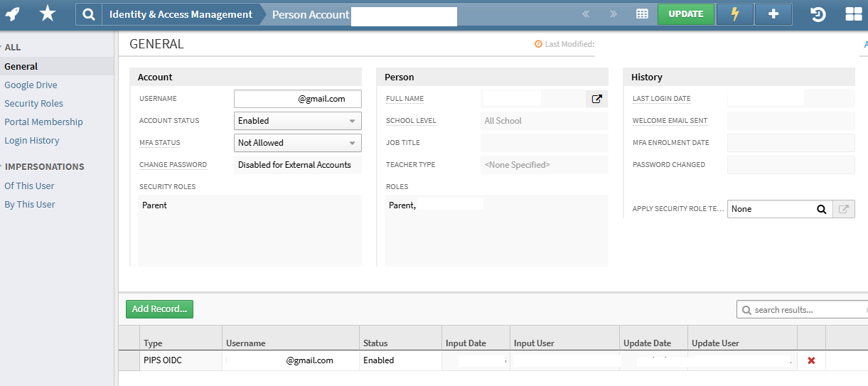
Task: Click 'Disabled for External Accounts' text
Action: [294, 165]
